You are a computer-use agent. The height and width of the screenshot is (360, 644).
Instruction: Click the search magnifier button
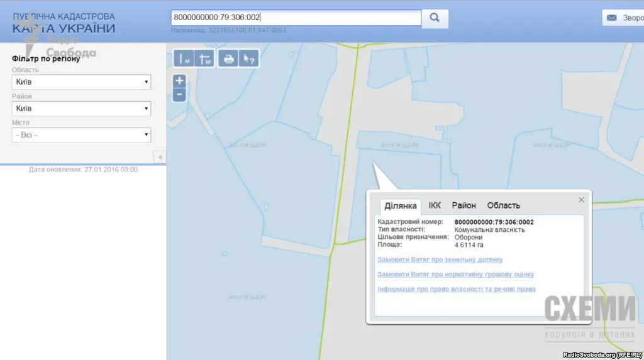click(435, 18)
